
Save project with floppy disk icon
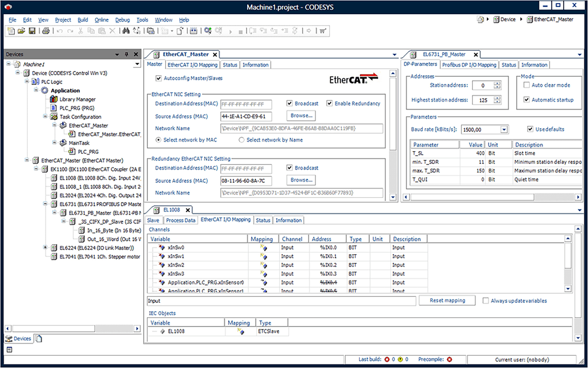pyautogui.click(x=32, y=31)
